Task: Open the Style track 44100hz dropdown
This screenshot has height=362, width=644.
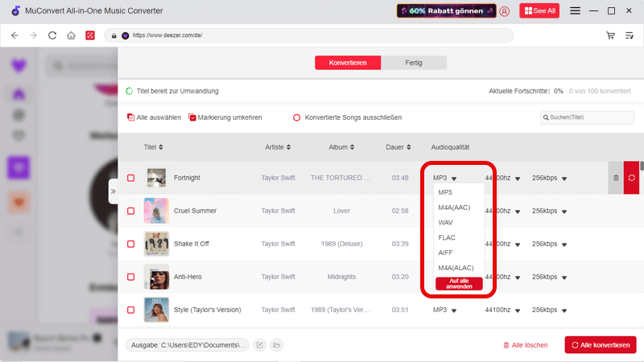Action: click(x=502, y=310)
